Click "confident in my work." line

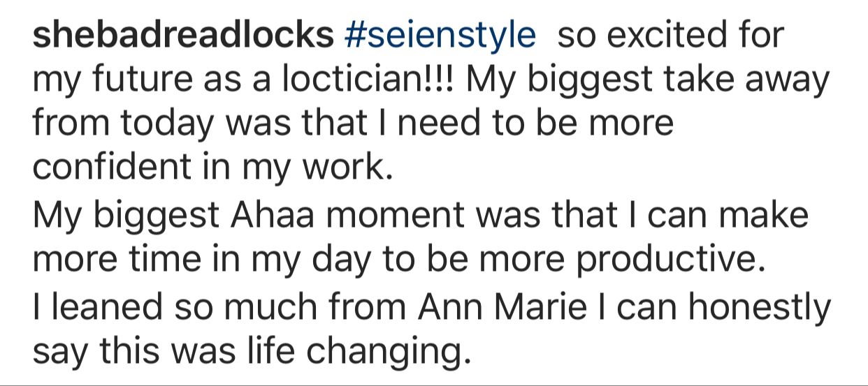[210, 168]
